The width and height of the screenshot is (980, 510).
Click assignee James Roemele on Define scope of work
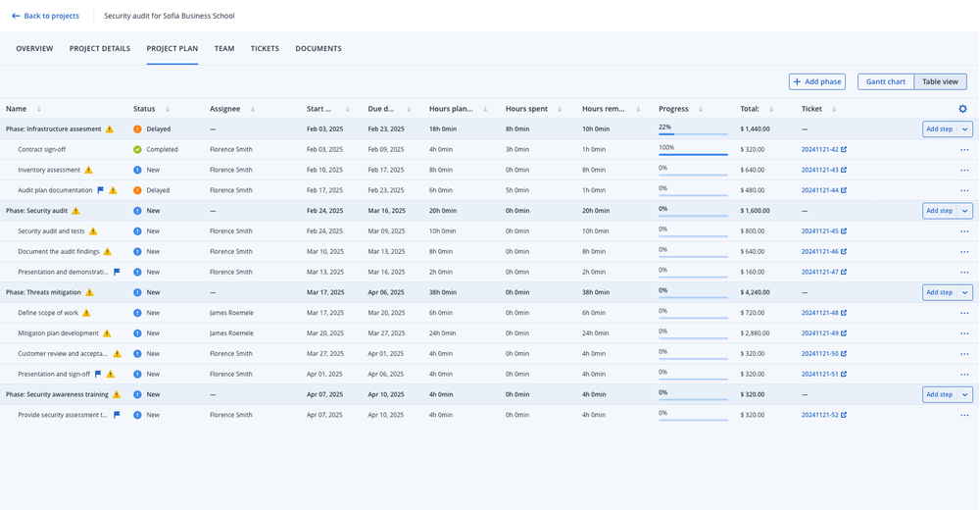click(231, 313)
